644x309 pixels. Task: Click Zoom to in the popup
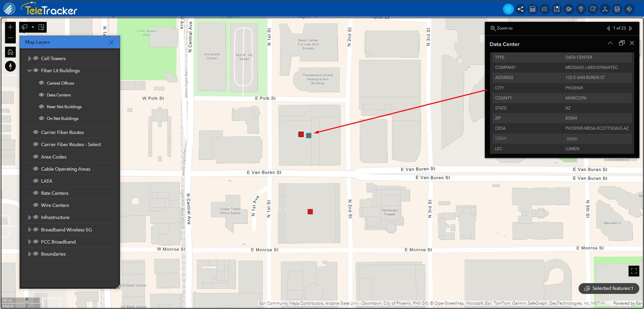pos(502,28)
